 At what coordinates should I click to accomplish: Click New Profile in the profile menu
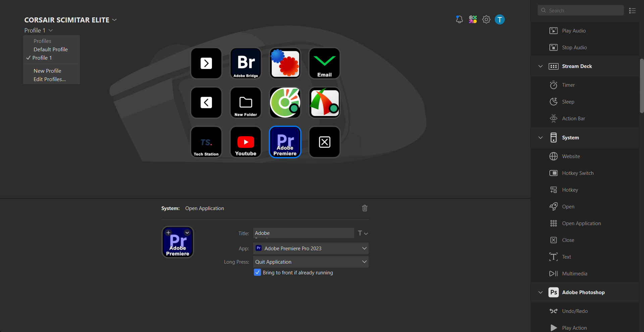tap(47, 71)
